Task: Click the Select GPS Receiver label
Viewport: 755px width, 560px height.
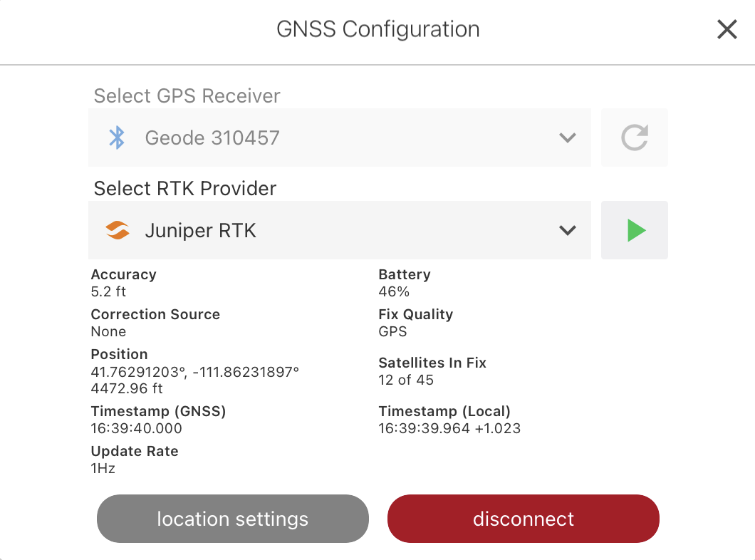Action: pos(187,95)
